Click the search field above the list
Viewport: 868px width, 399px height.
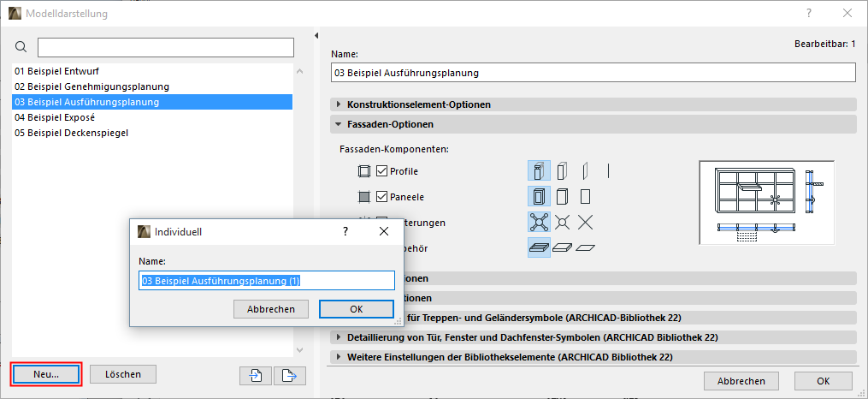click(166, 48)
